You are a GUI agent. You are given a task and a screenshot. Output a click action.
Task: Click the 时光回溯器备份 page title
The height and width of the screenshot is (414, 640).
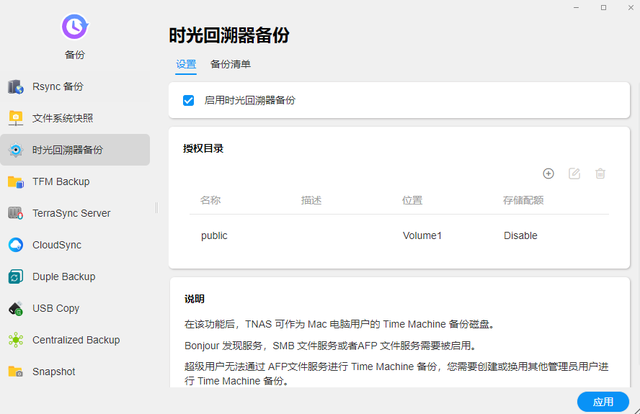pyautogui.click(x=229, y=36)
